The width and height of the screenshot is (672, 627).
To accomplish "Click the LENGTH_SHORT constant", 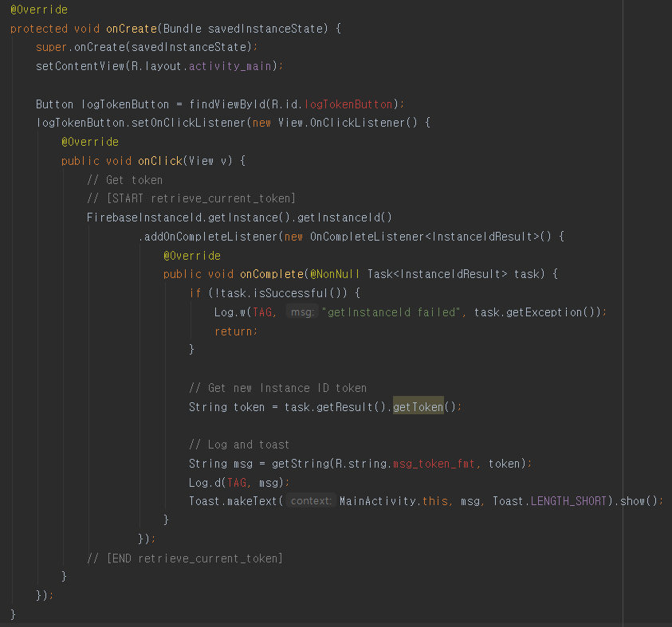I will pos(568,501).
